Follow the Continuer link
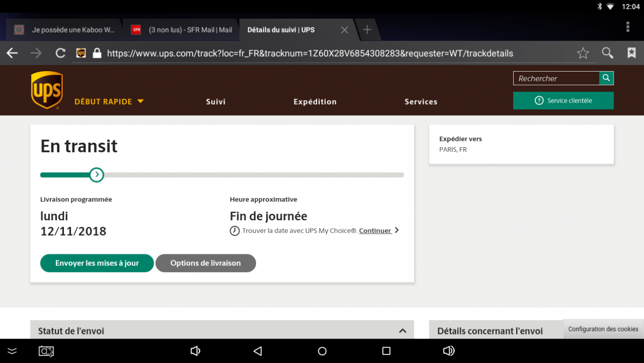The image size is (644, 363). [x=375, y=231]
